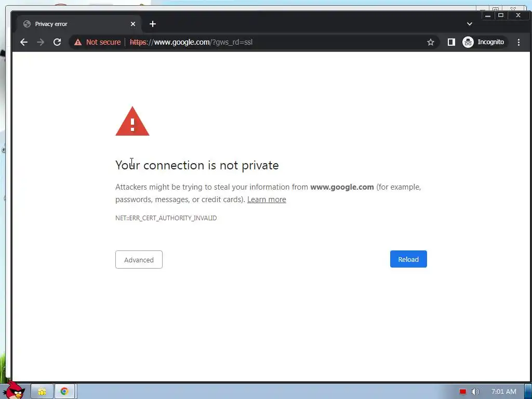This screenshot has width=532, height=399.
Task: Click the red flag tray icon
Action: click(463, 392)
